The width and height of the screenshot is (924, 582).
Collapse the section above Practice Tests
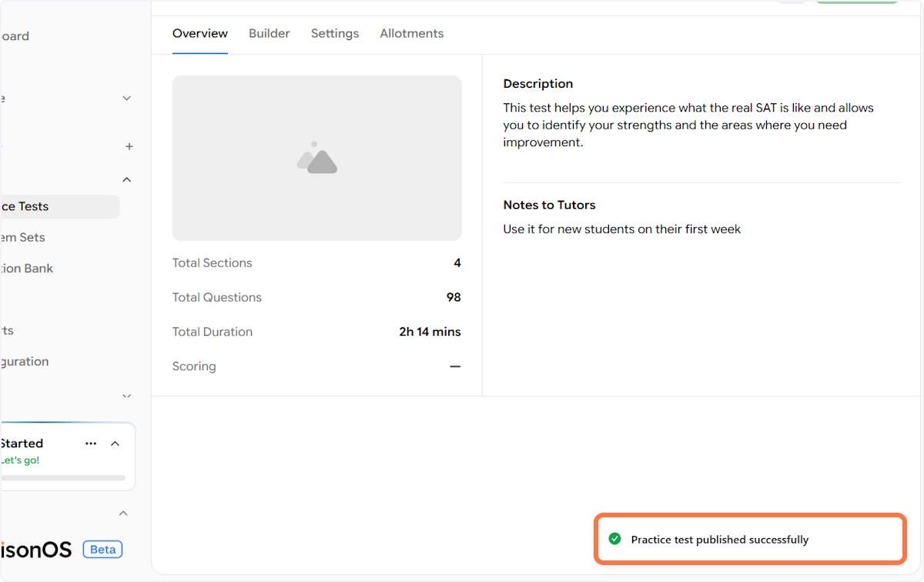tap(127, 179)
